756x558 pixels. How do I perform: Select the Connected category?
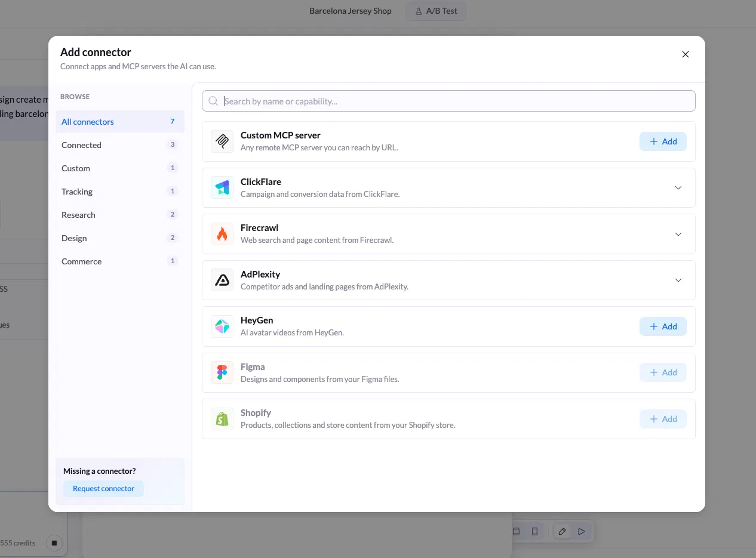[120, 145]
